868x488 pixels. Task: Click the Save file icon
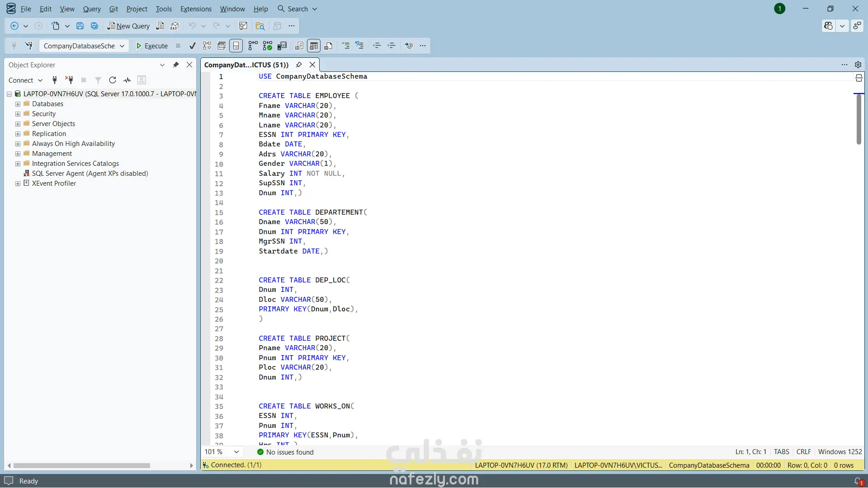(x=80, y=26)
